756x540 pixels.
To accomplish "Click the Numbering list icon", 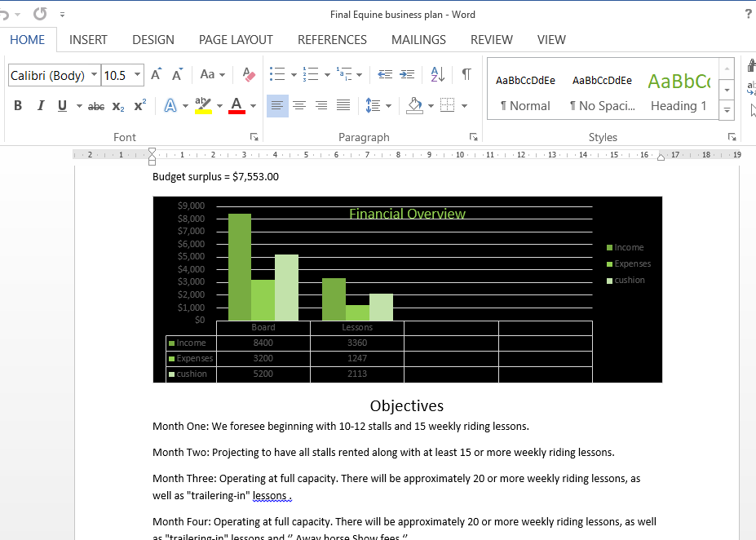I will coord(311,74).
